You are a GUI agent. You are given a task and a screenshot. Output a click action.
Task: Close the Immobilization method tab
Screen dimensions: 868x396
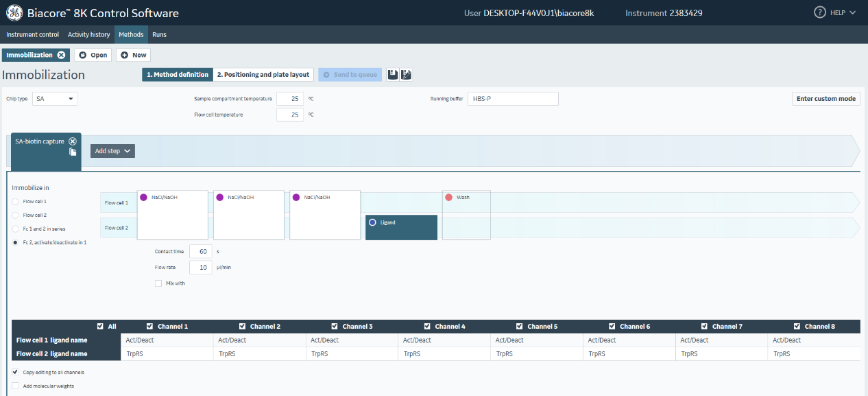(x=61, y=55)
